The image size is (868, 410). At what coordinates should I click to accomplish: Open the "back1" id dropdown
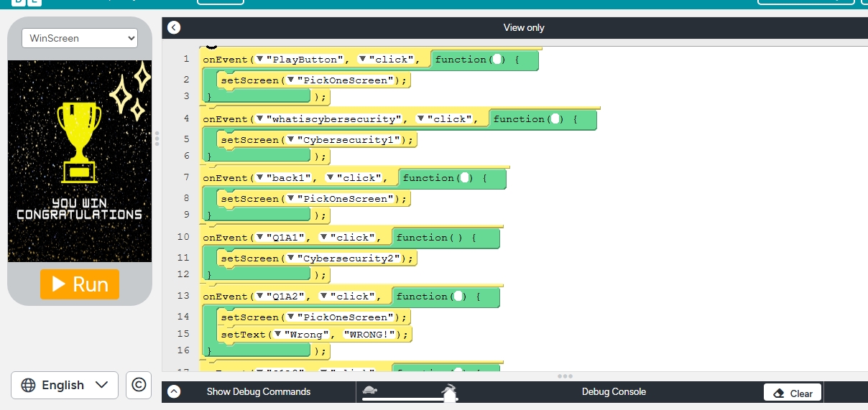[x=262, y=178]
